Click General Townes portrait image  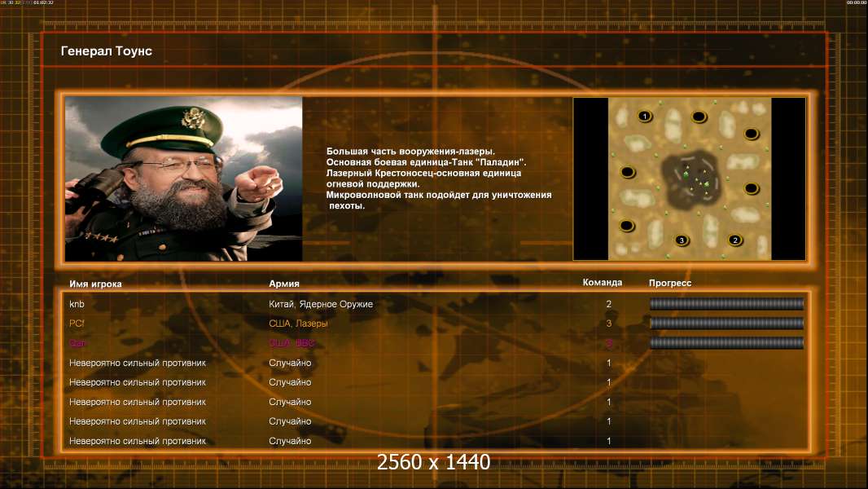click(184, 178)
